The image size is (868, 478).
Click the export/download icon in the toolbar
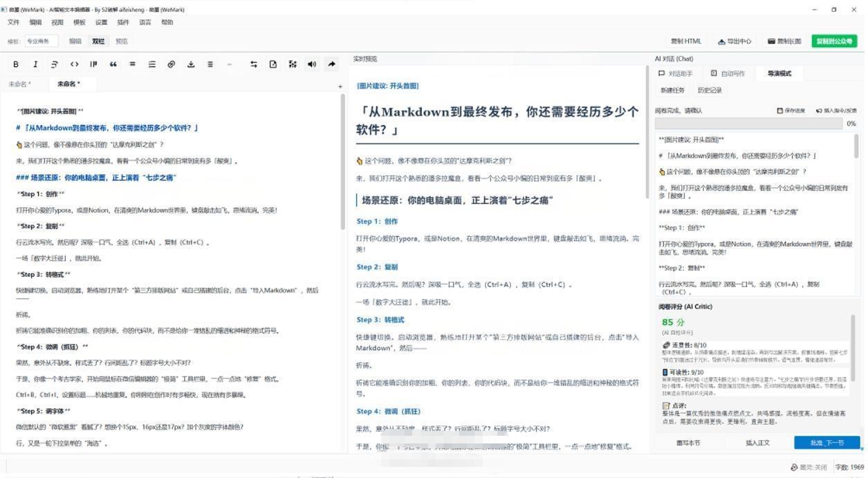(191, 64)
